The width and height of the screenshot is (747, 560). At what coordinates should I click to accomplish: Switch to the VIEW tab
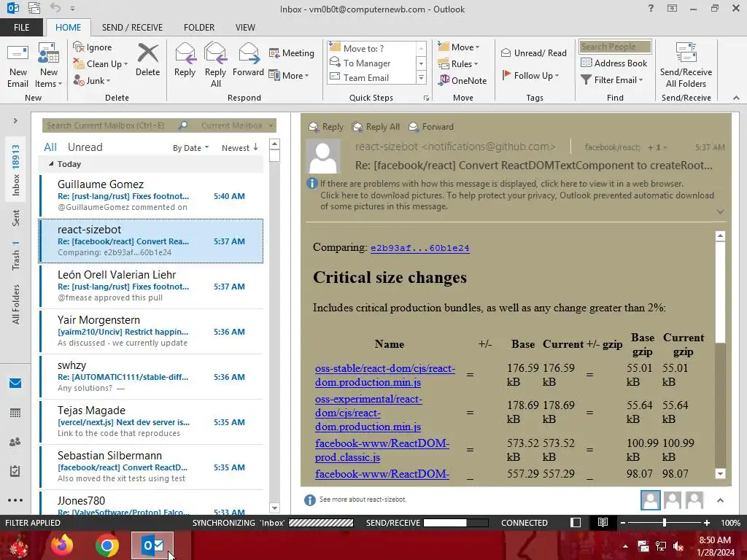point(245,28)
